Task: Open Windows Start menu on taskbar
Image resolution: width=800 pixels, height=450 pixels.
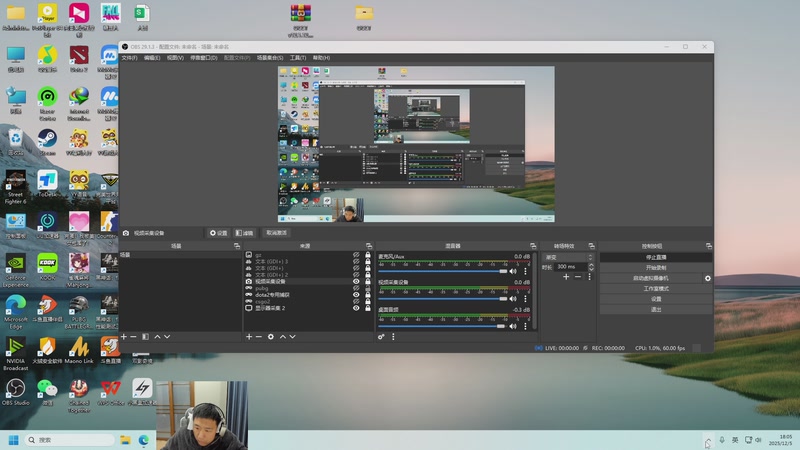Action: tap(14, 440)
